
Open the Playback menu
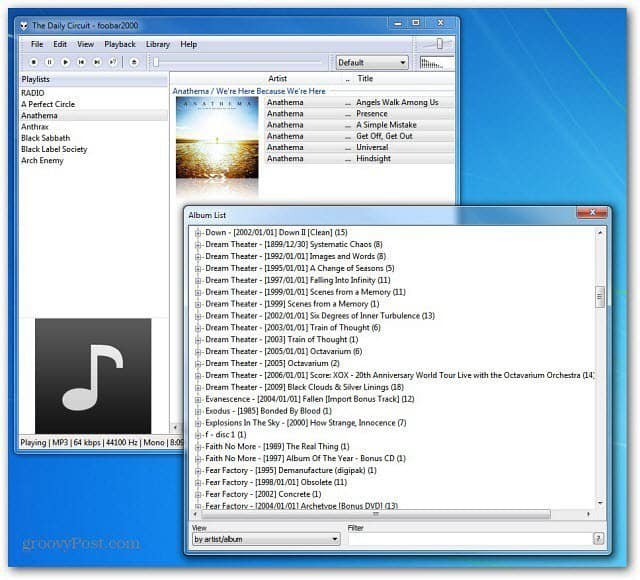(120, 44)
